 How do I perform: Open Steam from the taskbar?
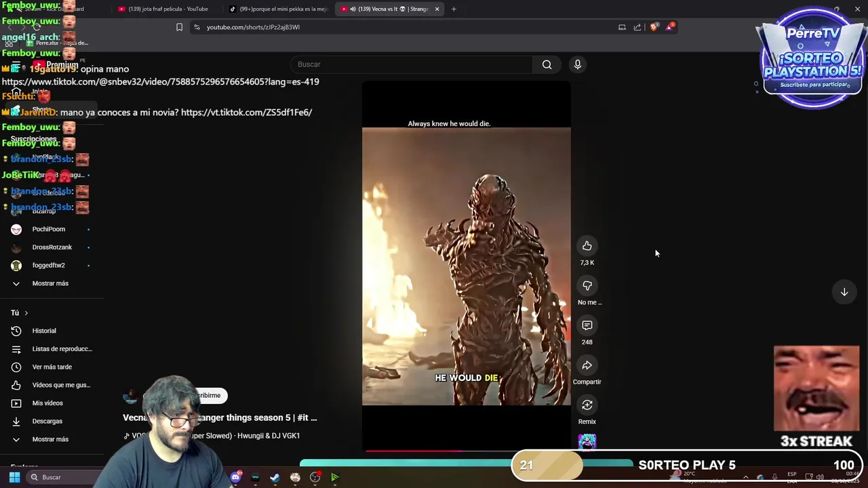click(x=275, y=477)
